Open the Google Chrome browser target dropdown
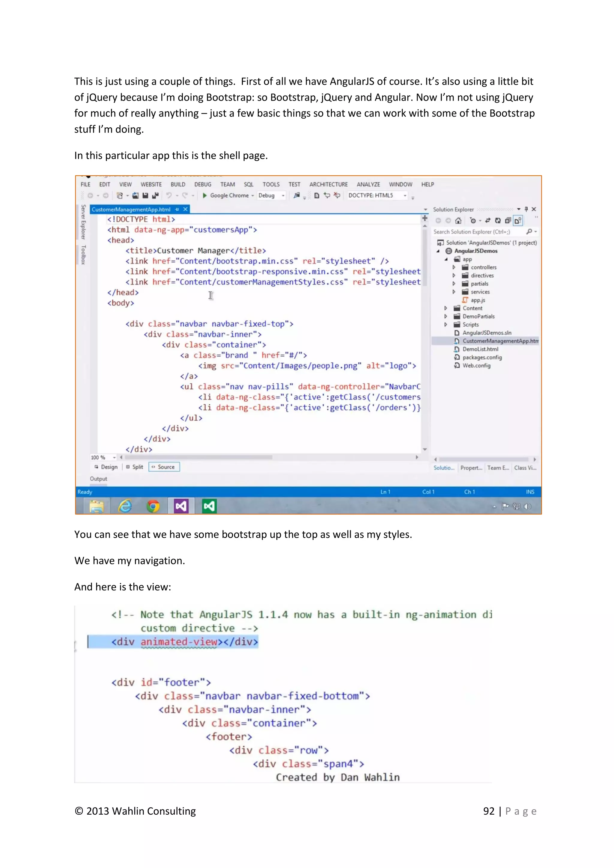 [x=252, y=195]
